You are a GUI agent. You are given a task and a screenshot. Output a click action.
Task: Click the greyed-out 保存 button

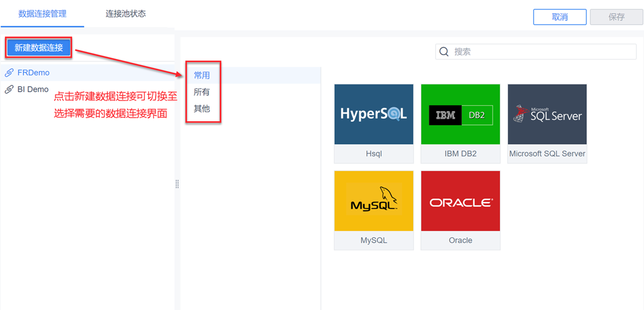coord(617,17)
